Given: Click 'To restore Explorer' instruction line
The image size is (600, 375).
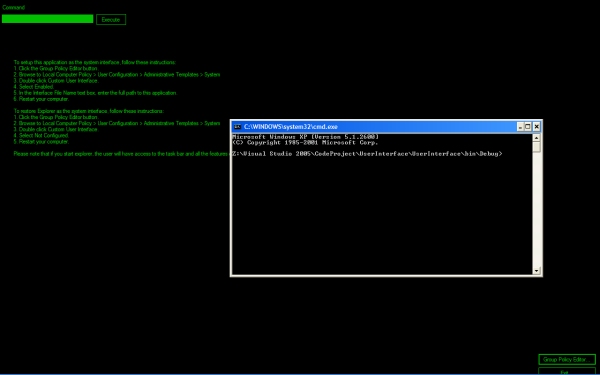Looking at the screenshot, I should 89,111.
